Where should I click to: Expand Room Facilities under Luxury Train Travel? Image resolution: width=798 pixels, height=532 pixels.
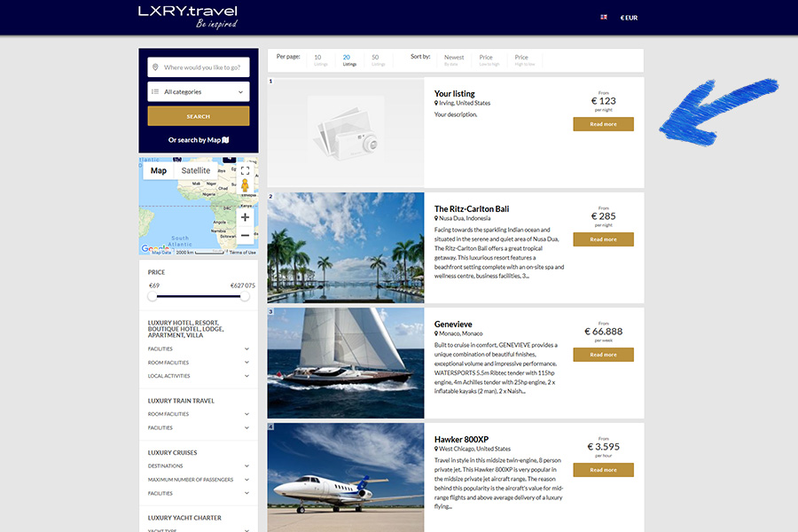199,414
